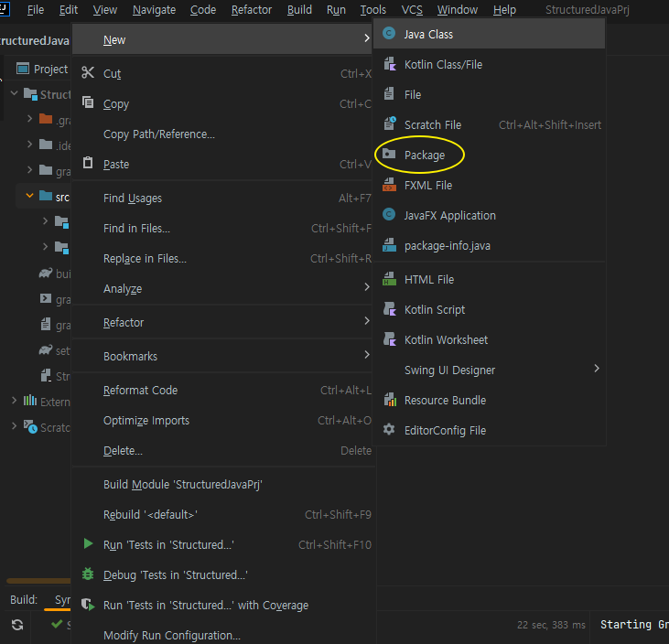
Task: Click the src folder icon in the project tree
Action: coord(46,196)
